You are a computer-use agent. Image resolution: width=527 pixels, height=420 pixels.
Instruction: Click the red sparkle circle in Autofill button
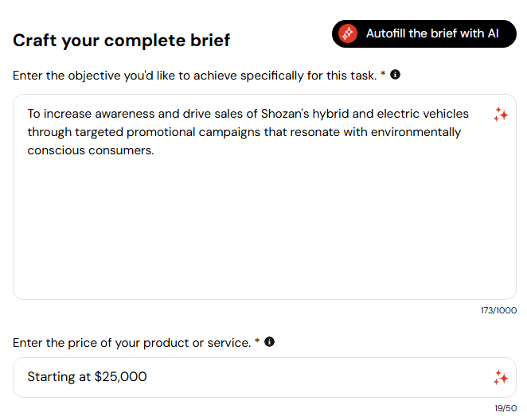pos(348,33)
